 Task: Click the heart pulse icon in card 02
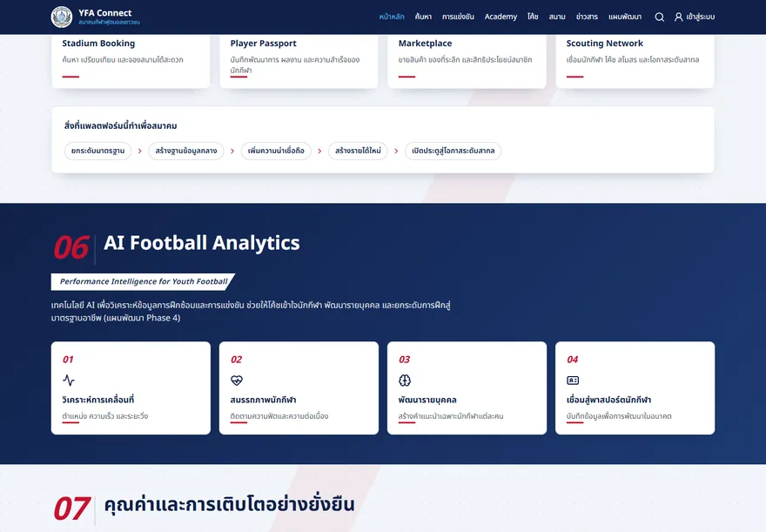pos(237,380)
